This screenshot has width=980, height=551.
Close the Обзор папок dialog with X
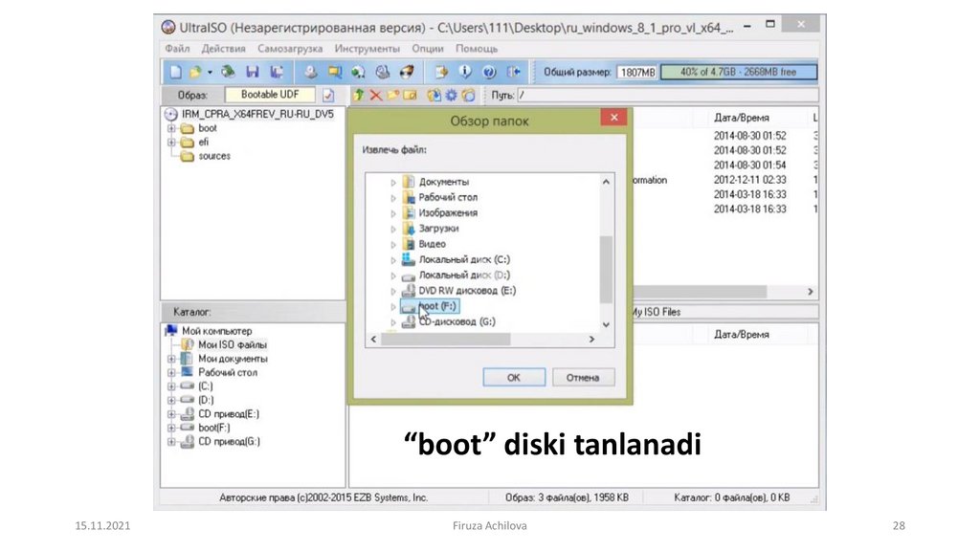tap(613, 118)
